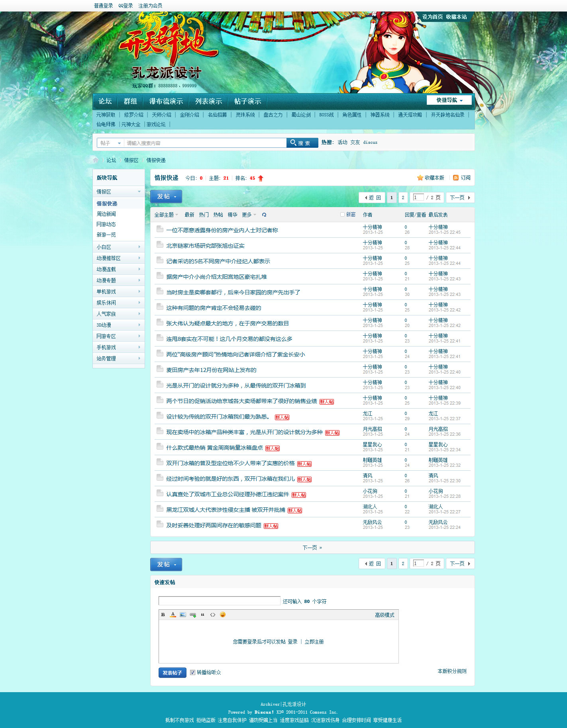Click folder icon of 张大伟认为疑点 thread
Viewport: 567px width, 728px height.
(160, 322)
